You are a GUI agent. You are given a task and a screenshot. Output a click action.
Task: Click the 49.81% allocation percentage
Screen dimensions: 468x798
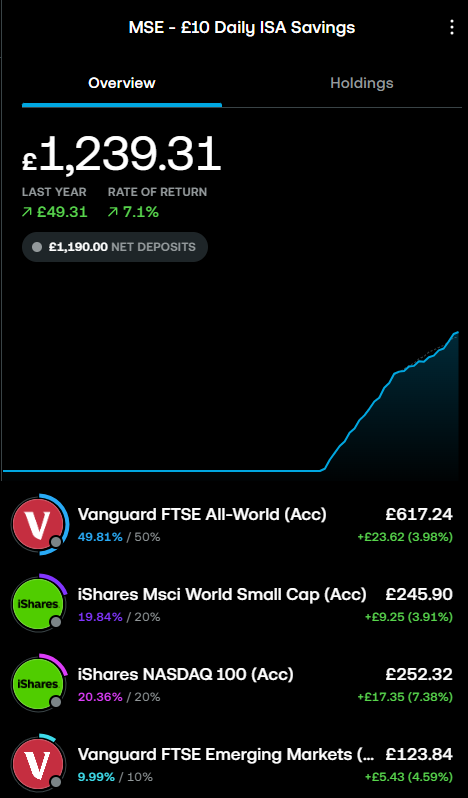click(x=100, y=537)
